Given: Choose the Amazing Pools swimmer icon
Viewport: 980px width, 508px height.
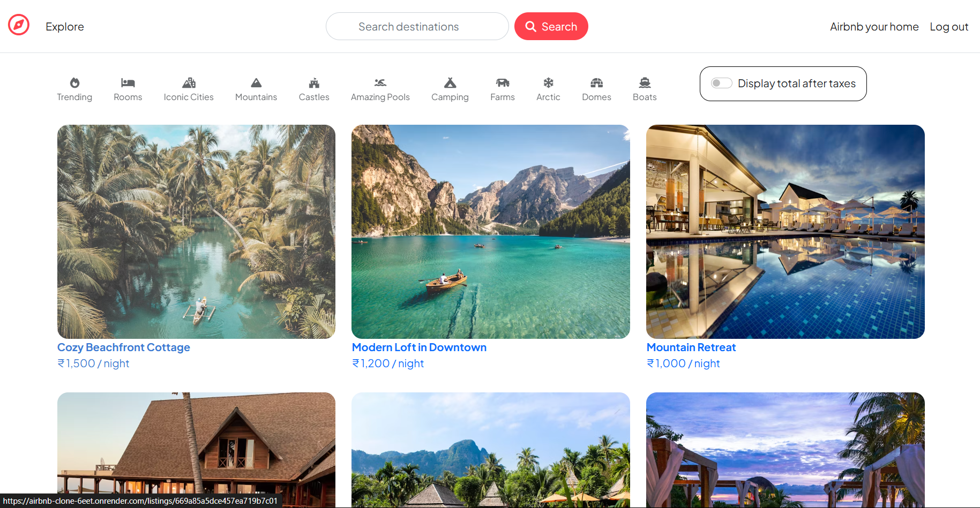Looking at the screenshot, I should pos(380,82).
